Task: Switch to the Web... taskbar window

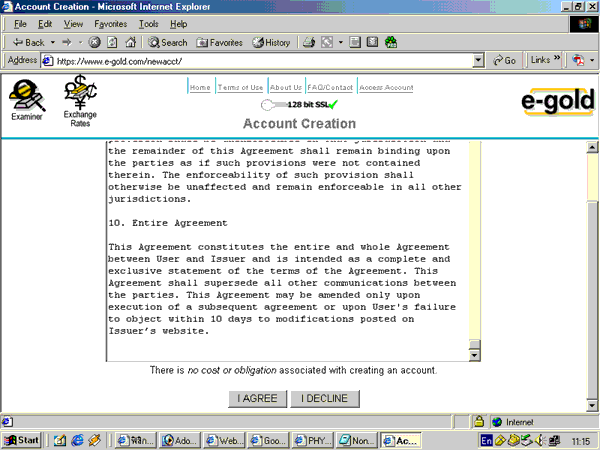Action: [x=224, y=440]
